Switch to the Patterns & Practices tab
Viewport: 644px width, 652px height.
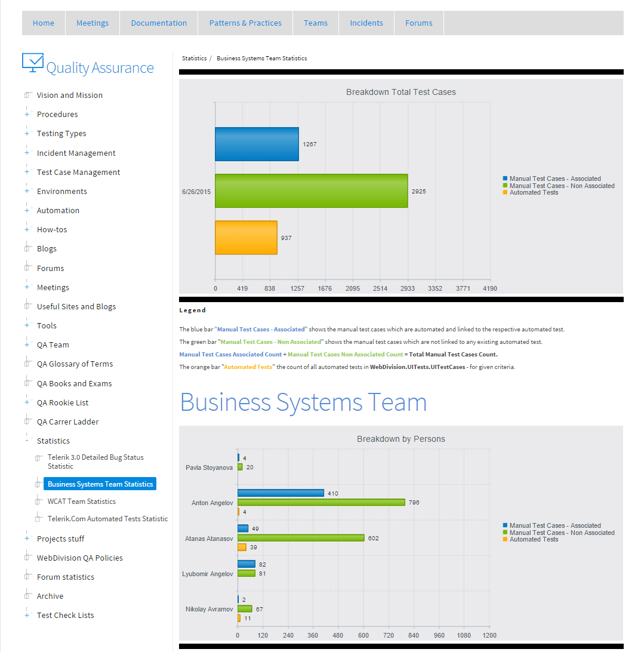(x=245, y=23)
